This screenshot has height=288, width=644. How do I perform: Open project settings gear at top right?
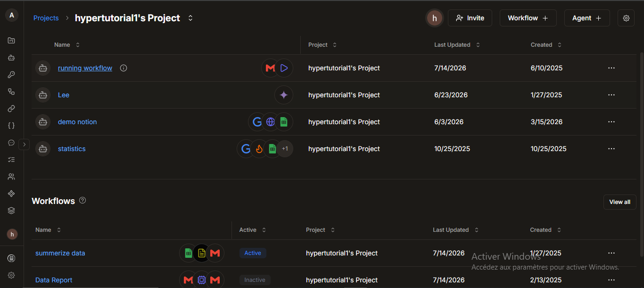(x=626, y=18)
